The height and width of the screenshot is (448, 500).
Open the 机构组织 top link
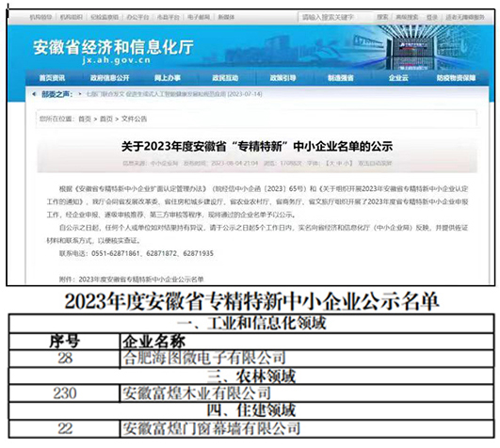tap(72, 17)
